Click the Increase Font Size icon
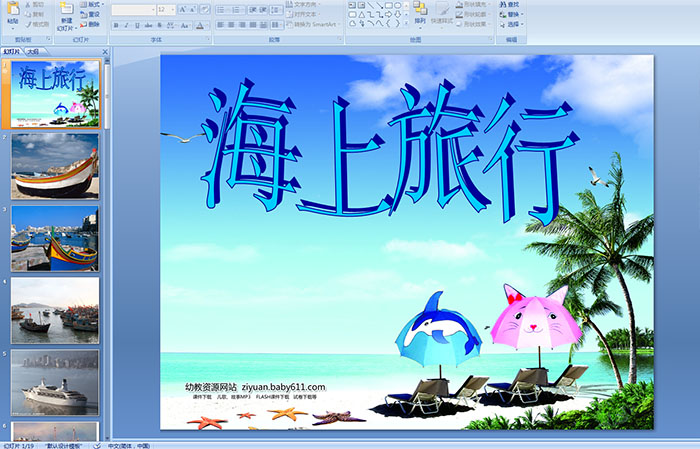The width and height of the screenshot is (700, 449). (182, 9)
